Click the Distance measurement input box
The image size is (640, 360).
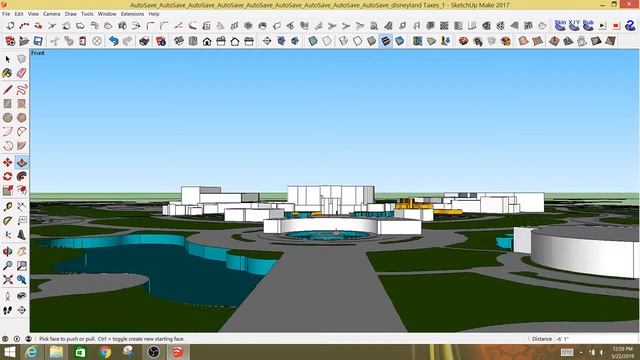click(x=595, y=339)
